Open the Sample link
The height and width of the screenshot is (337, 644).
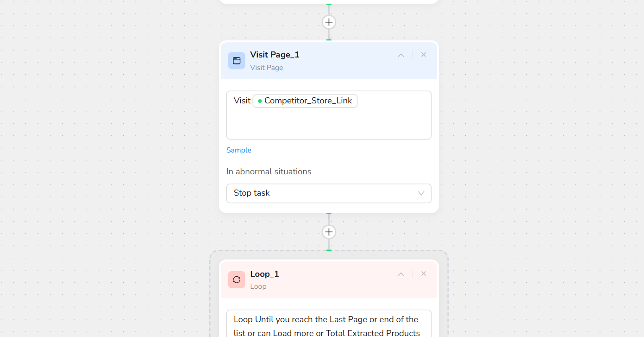[239, 150]
